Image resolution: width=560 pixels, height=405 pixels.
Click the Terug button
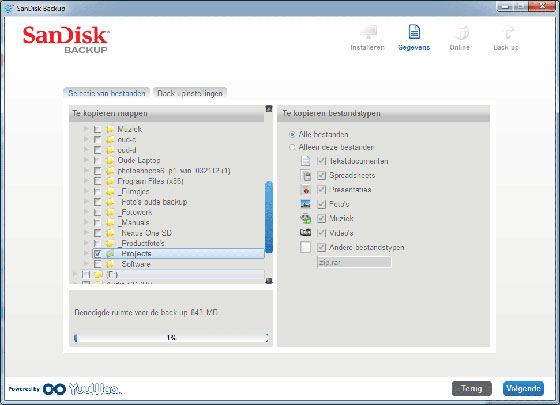(x=471, y=389)
